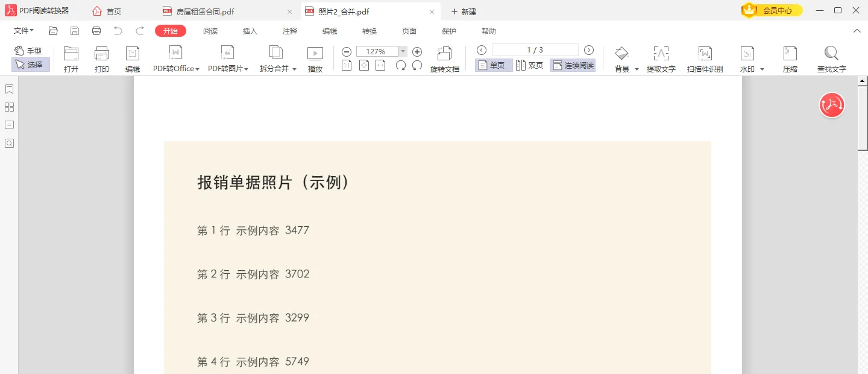
Task: Go to next page arrow
Action: [589, 50]
